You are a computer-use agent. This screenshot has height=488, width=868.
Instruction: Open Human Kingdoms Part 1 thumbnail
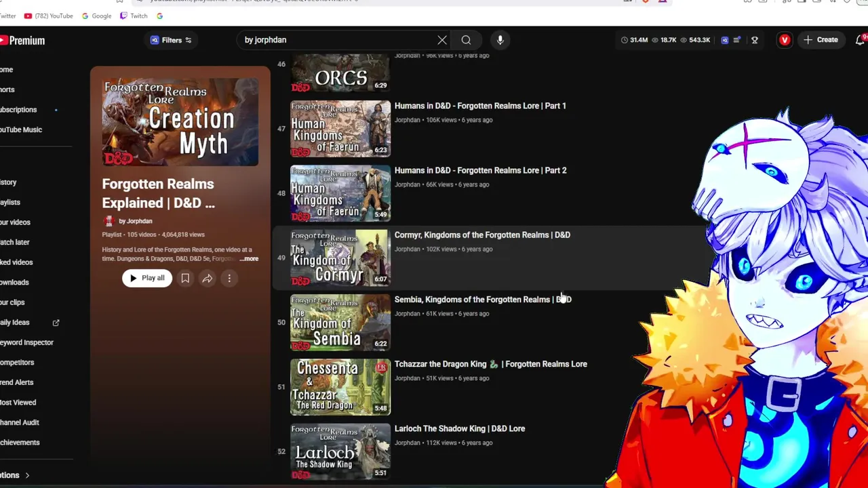coord(340,129)
